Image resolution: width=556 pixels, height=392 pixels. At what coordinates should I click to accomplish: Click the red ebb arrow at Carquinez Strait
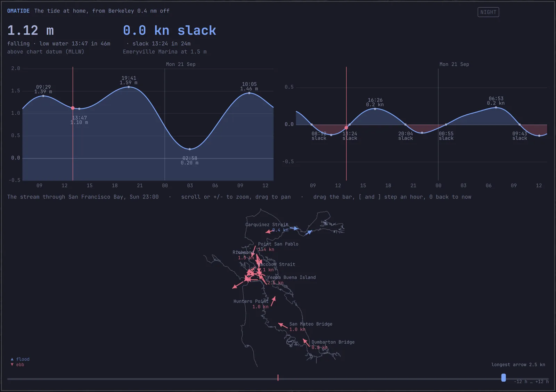(x=269, y=231)
